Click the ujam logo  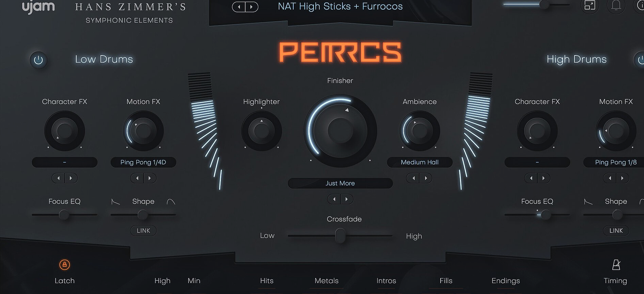pyautogui.click(x=38, y=7)
